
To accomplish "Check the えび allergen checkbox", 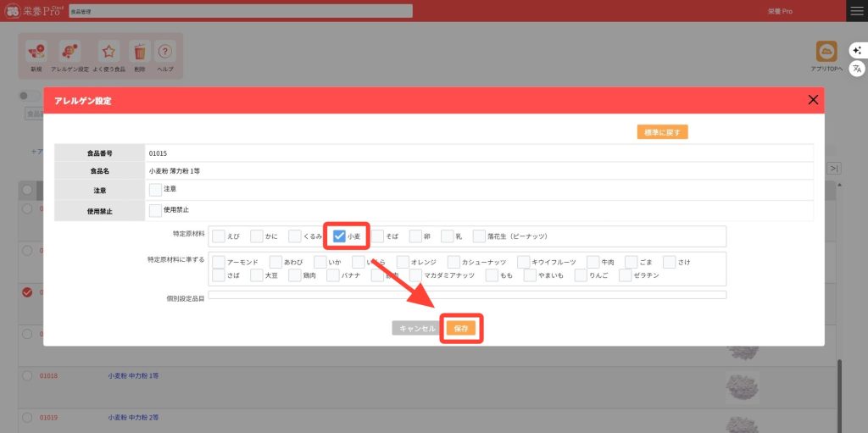I will [x=219, y=236].
